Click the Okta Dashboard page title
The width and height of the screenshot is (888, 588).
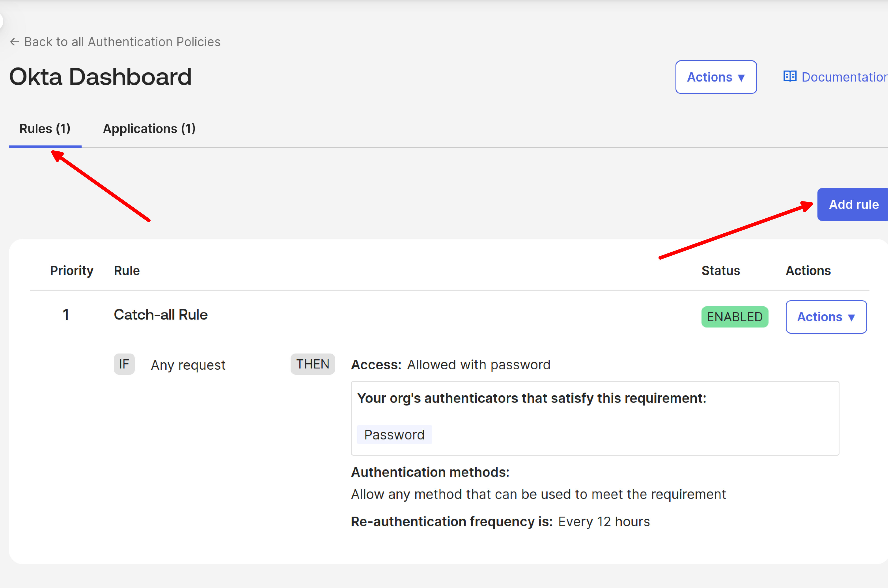pos(101,77)
